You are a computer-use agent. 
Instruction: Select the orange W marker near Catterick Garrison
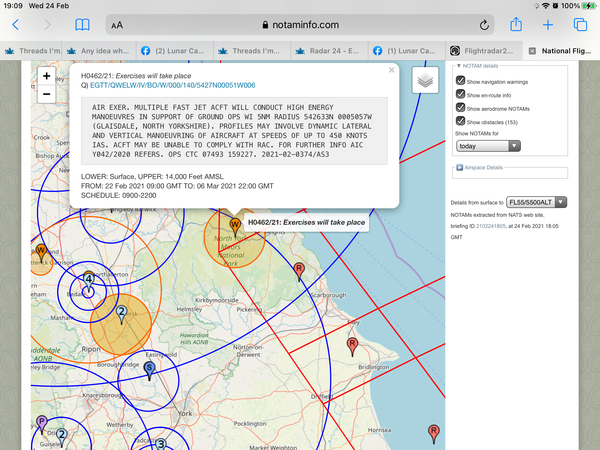pos(41,253)
